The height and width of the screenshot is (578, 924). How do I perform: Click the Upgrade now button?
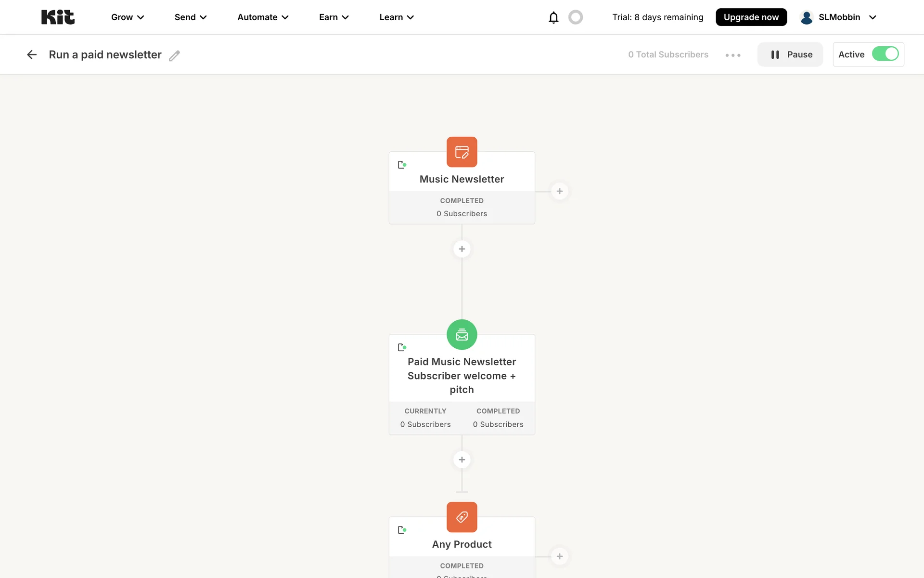pyautogui.click(x=751, y=17)
